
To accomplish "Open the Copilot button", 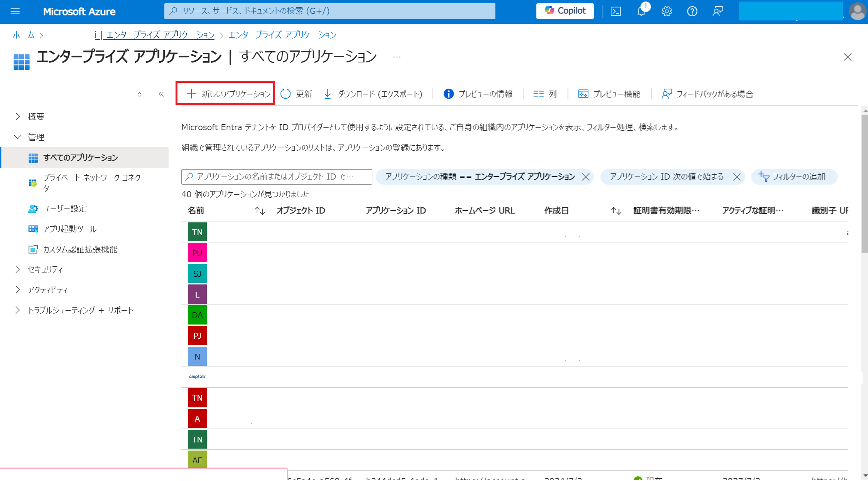I will click(565, 11).
